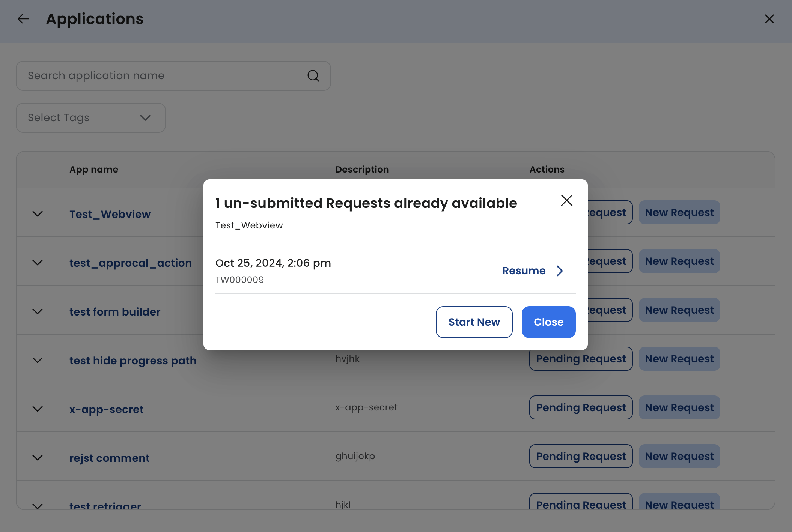Expand the rejst comment row
The width and height of the screenshot is (792, 532).
pyautogui.click(x=38, y=458)
